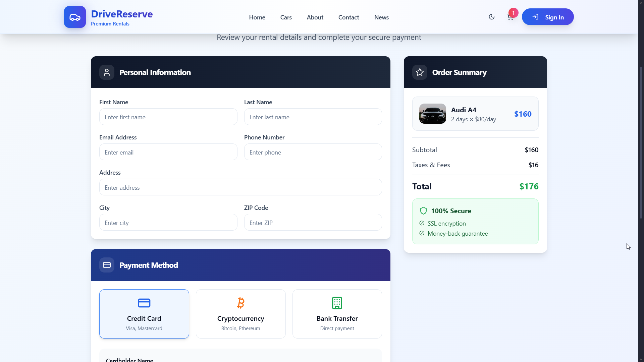Click the ZIP Code input box

[313, 223]
